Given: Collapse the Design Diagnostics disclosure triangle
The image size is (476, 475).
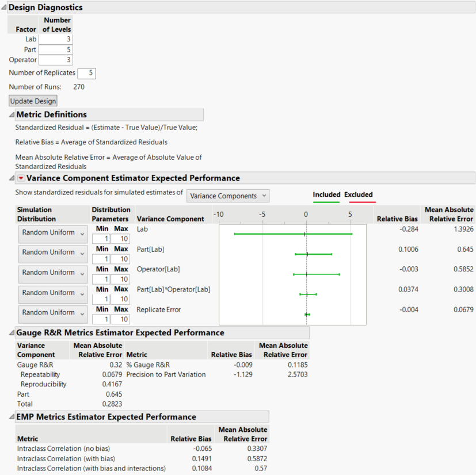Looking at the screenshot, I should [5, 7].
